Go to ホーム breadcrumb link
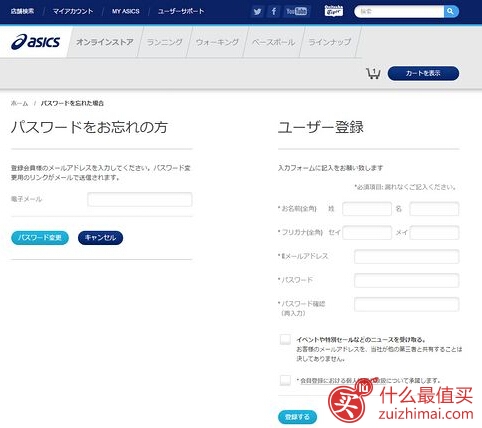The width and height of the screenshot is (482, 428). (19, 103)
